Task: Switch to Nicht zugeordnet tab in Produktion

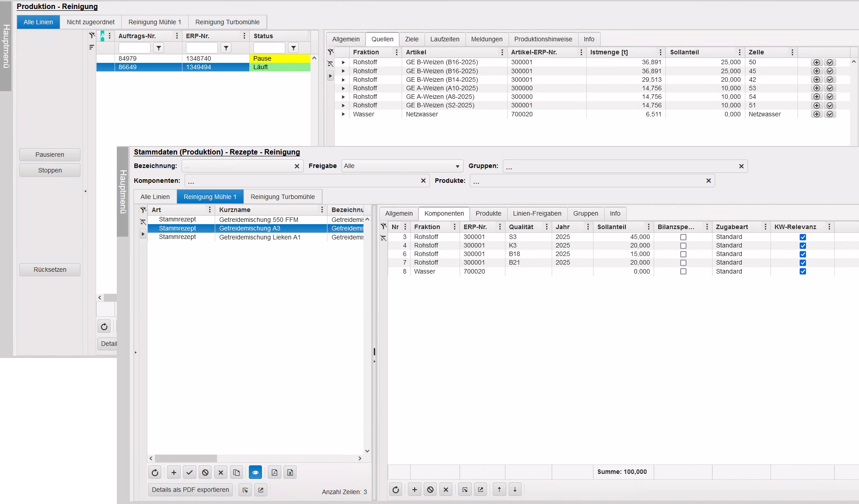Action: (x=91, y=22)
